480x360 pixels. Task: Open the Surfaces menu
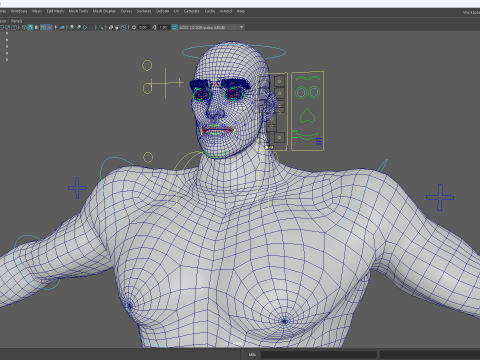point(144,11)
